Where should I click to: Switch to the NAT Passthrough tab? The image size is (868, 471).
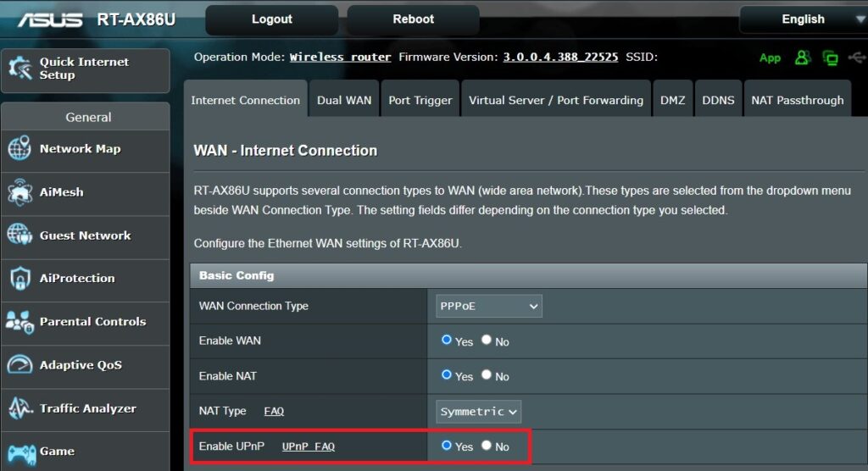pos(797,100)
